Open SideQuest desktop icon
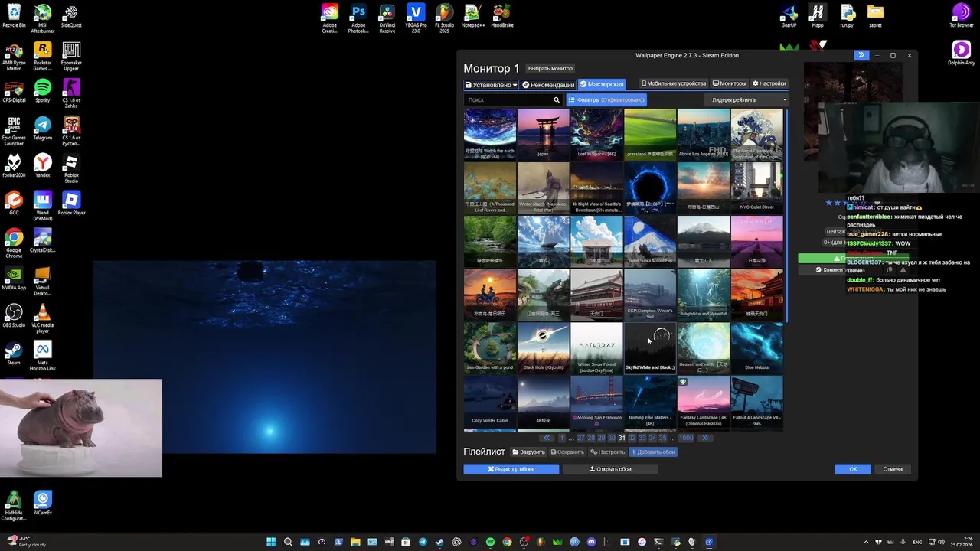 point(71,15)
